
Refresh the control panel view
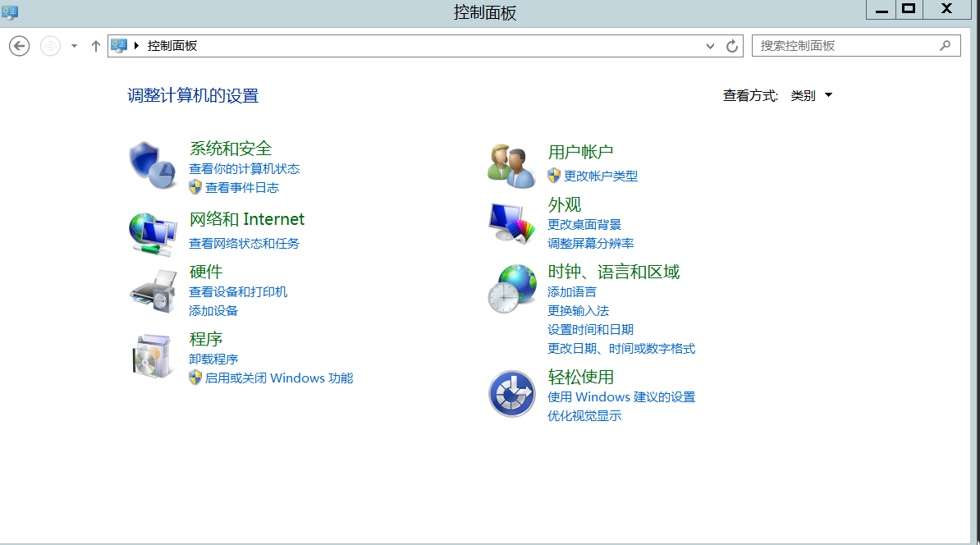[732, 46]
